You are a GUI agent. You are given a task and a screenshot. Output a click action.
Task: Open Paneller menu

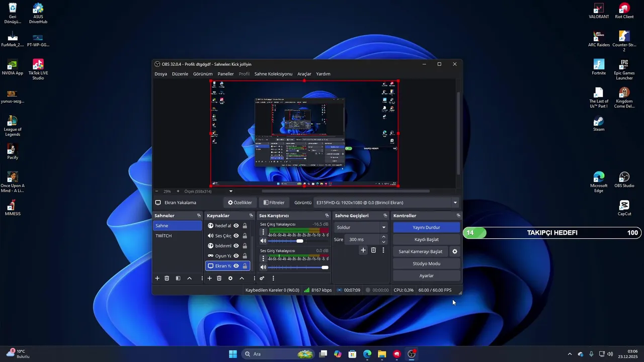pyautogui.click(x=225, y=74)
